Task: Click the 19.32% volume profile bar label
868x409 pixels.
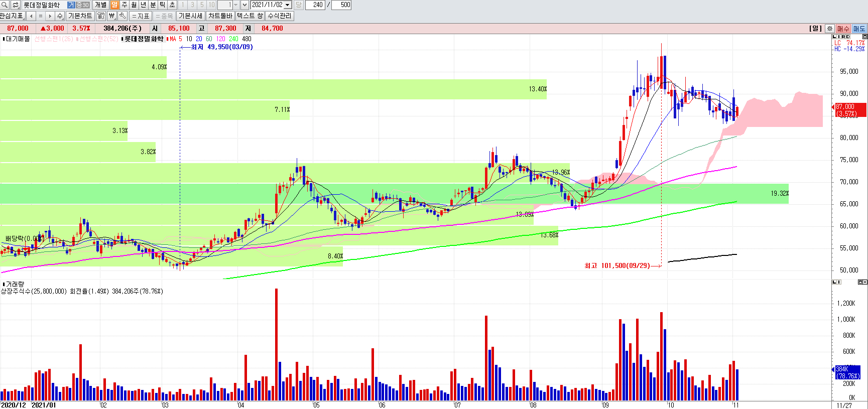Action: point(780,193)
